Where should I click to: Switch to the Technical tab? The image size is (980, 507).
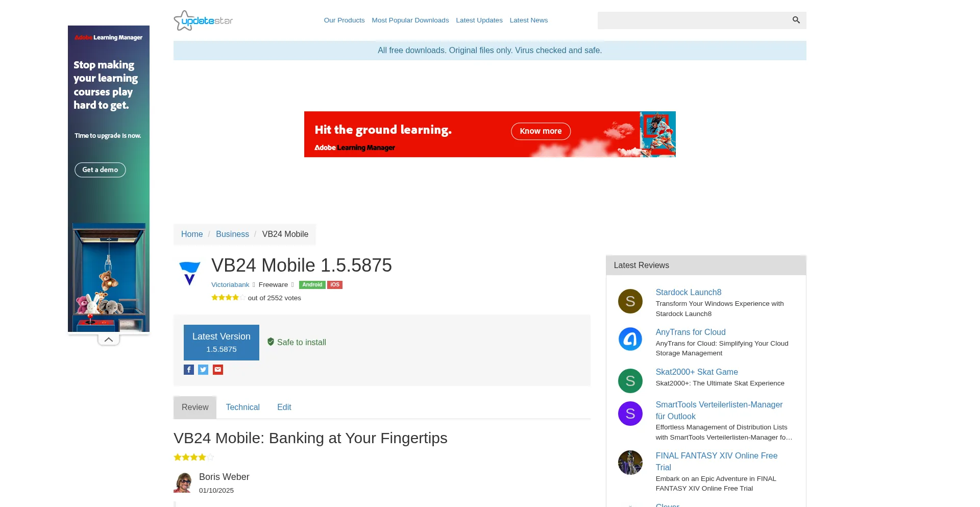click(x=243, y=407)
